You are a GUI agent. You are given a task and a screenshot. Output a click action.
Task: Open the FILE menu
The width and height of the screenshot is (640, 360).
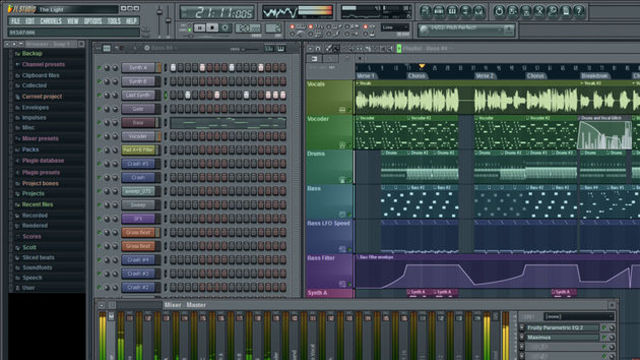(x=16, y=21)
